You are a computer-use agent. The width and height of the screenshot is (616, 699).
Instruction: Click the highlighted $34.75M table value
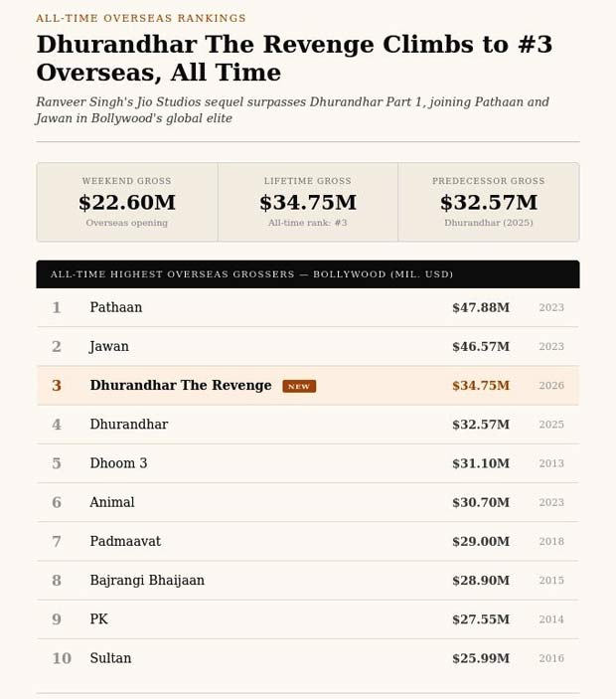pyautogui.click(x=481, y=386)
